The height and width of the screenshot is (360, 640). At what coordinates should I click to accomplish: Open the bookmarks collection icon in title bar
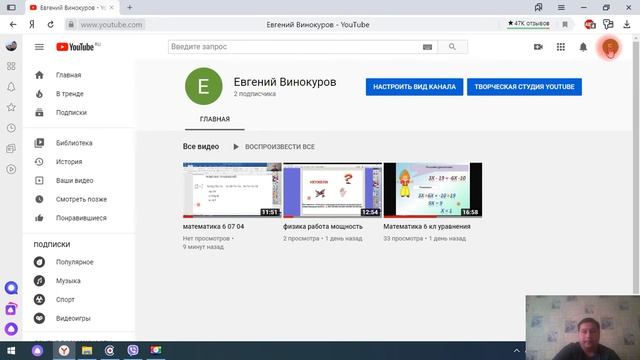(538, 7)
